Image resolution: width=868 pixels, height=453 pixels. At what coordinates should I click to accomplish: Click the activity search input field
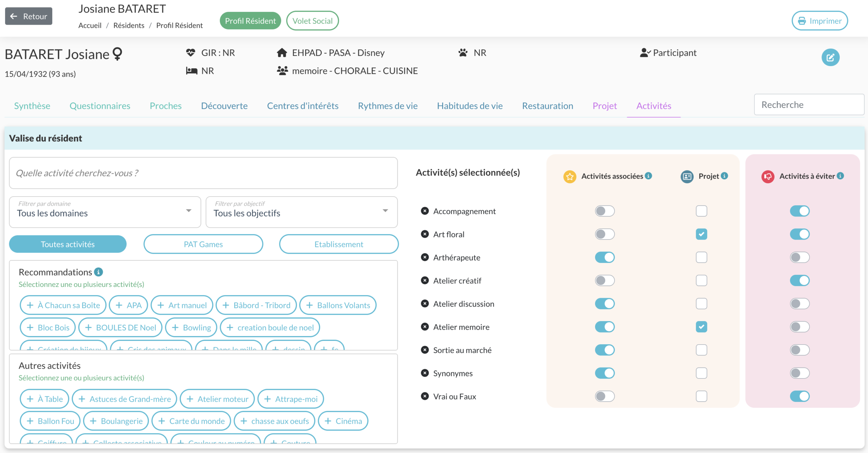[x=203, y=173]
